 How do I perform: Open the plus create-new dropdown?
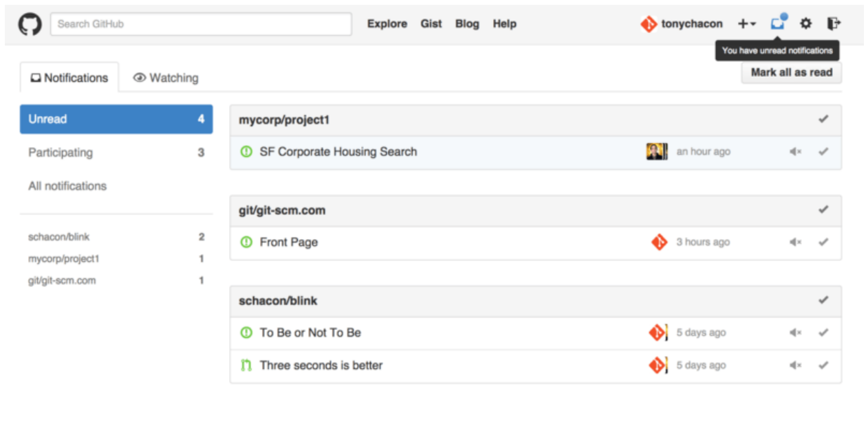click(747, 24)
